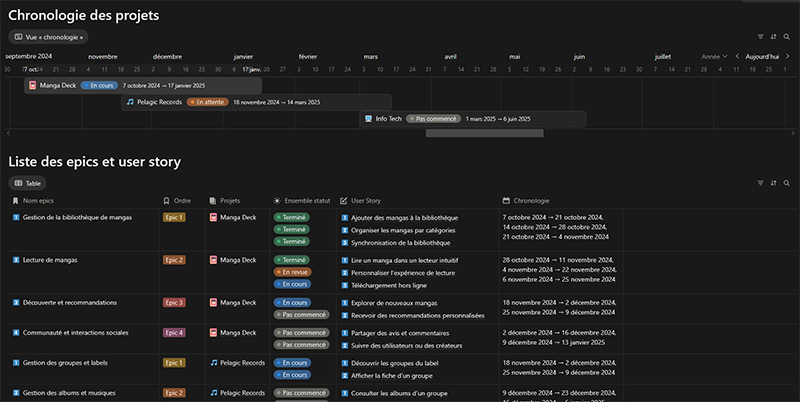Select date 9 décembre 2024 → 13 janvier 2025
Screen dimensions: 800x402
[554, 342]
